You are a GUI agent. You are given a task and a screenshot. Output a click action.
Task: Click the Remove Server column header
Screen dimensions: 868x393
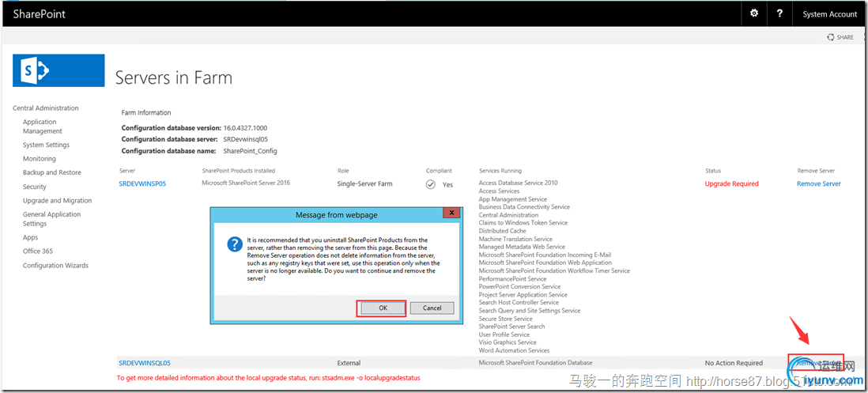[x=816, y=171]
